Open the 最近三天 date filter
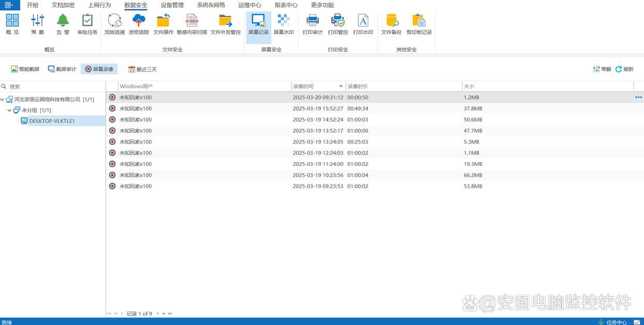The width and height of the screenshot is (644, 325). (x=143, y=69)
